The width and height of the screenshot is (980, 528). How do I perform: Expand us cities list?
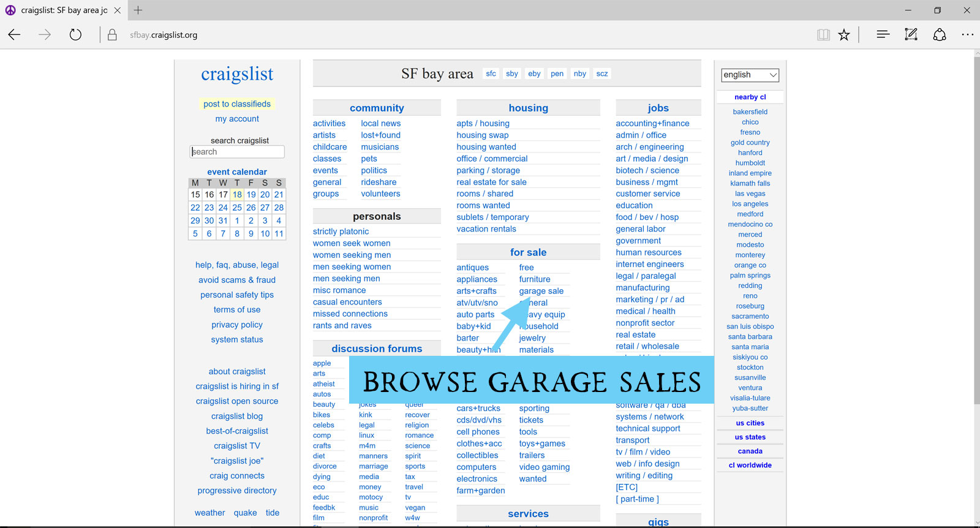(x=750, y=423)
